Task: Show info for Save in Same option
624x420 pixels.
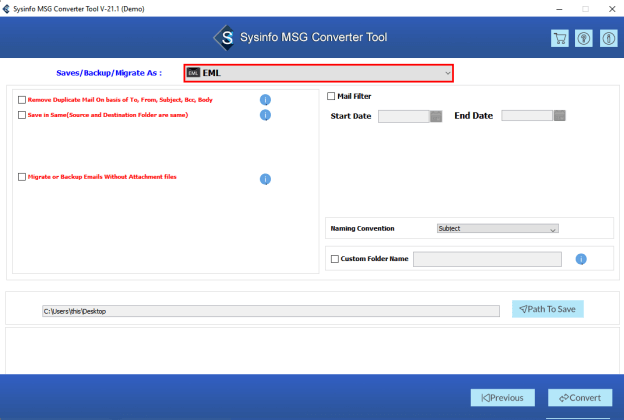Action: tap(265, 115)
